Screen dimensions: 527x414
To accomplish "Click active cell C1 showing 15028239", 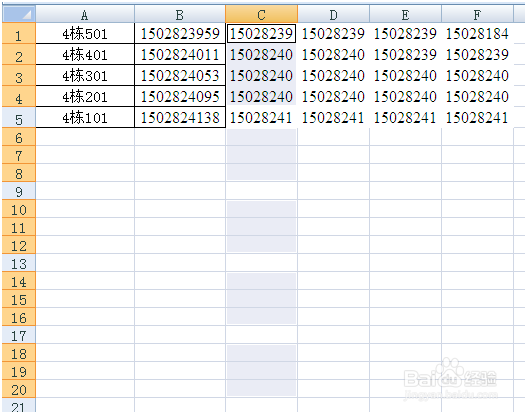I will [x=261, y=33].
